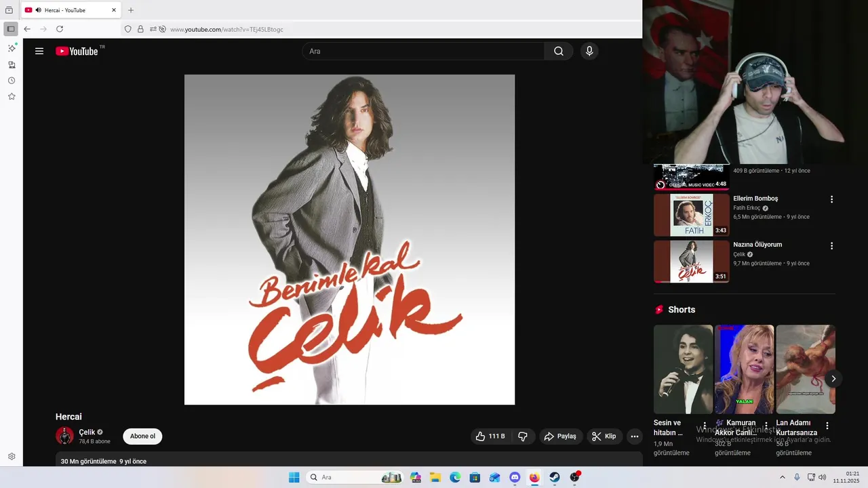This screenshot has height=488, width=868.
Task: Open Microsoft Store from taskbar
Action: (x=475, y=477)
